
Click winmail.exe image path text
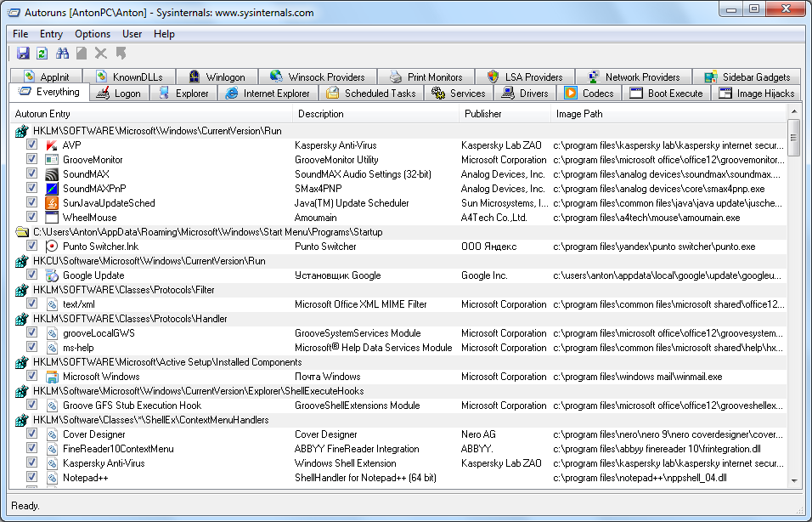coord(638,377)
